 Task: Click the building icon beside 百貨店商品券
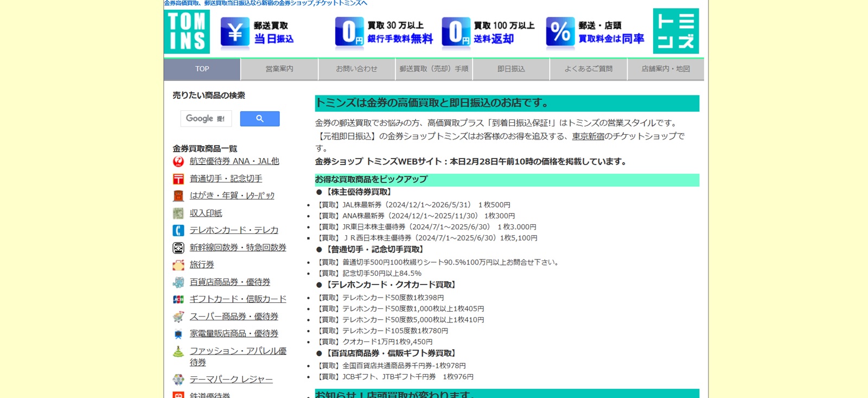[178, 282]
